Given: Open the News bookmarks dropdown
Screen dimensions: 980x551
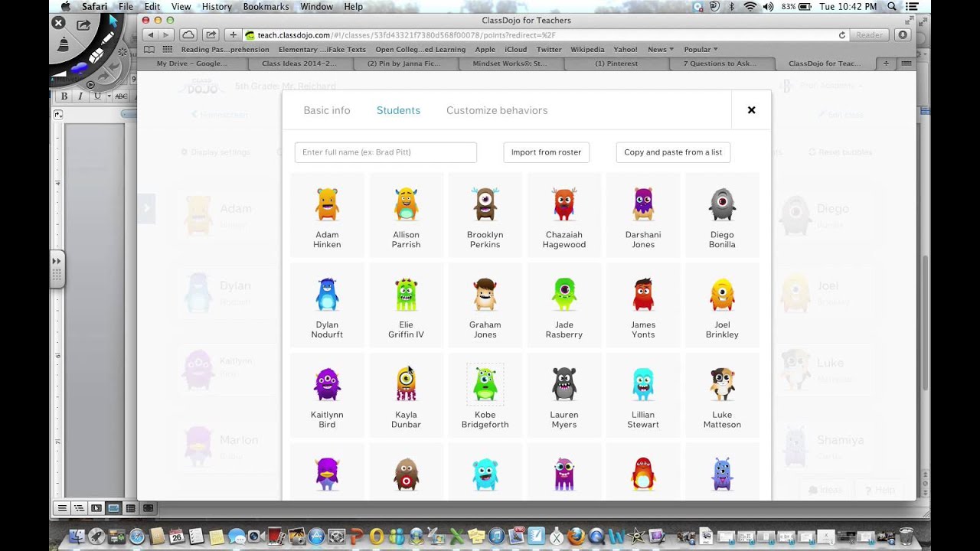Looking at the screenshot, I should pyautogui.click(x=661, y=50).
